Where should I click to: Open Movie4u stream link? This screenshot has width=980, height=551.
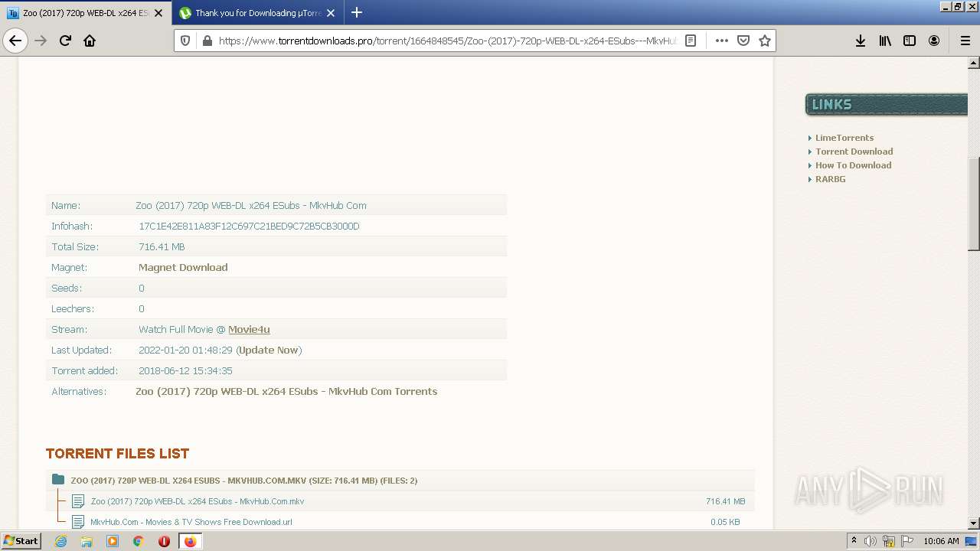[249, 329]
